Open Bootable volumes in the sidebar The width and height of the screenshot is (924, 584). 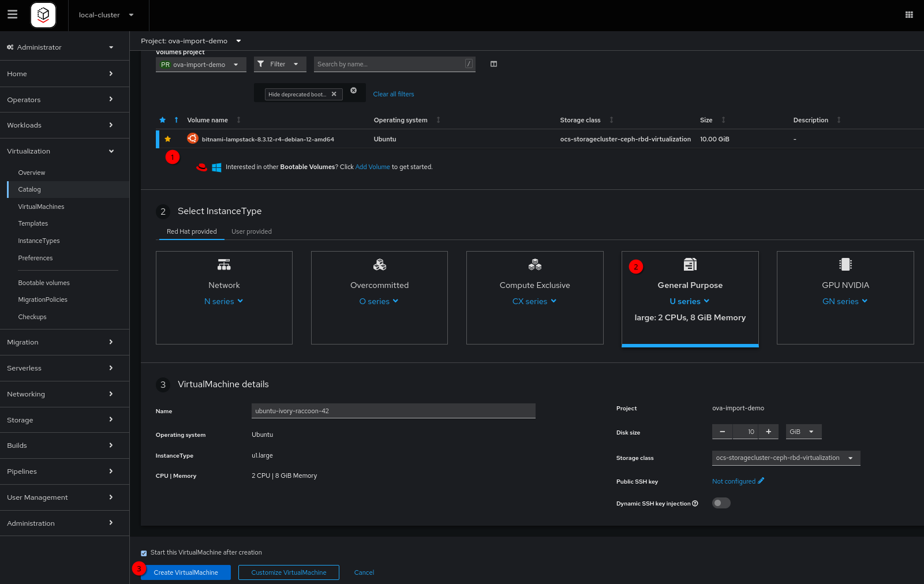tap(44, 283)
